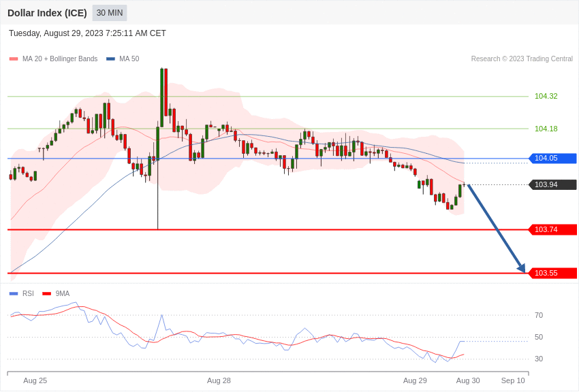Click the RSI 30 axis label
Image resolution: width=579 pixels, height=392 pixels.
coord(539,359)
